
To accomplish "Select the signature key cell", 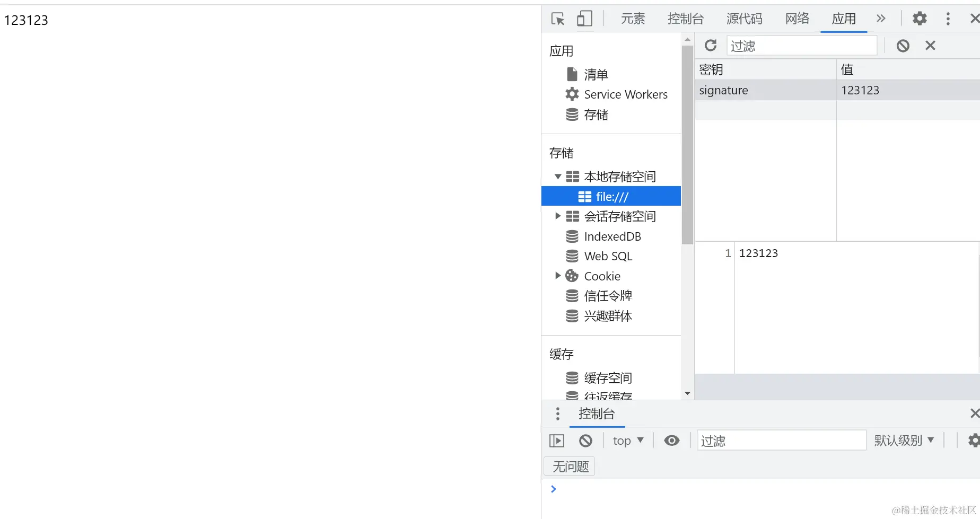I will click(766, 90).
